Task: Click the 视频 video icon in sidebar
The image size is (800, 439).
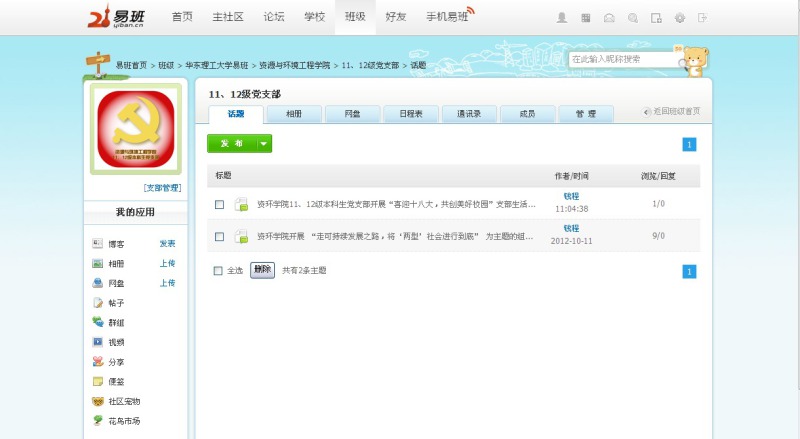Action: (x=97, y=342)
